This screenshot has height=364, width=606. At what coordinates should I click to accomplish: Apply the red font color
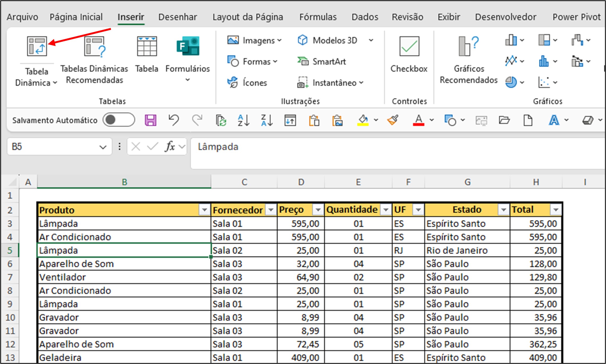click(419, 120)
